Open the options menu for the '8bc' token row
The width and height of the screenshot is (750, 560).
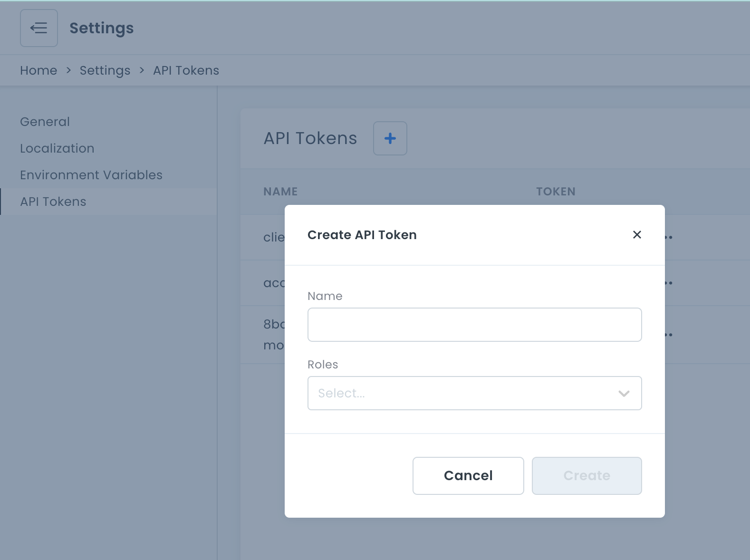(x=669, y=335)
